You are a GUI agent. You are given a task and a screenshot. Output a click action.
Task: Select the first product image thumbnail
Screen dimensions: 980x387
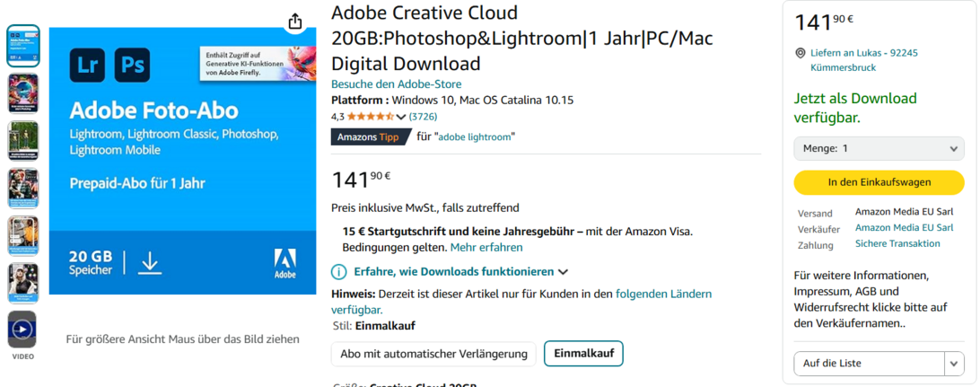[22, 46]
